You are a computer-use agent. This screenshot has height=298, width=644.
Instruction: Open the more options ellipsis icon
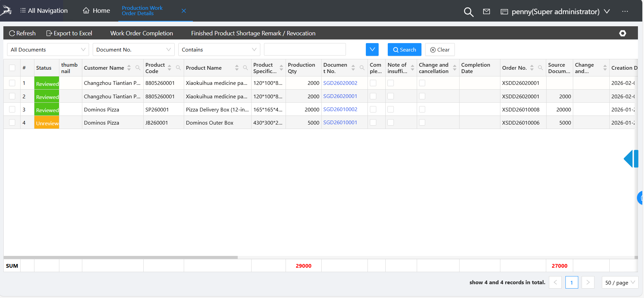pos(625,11)
